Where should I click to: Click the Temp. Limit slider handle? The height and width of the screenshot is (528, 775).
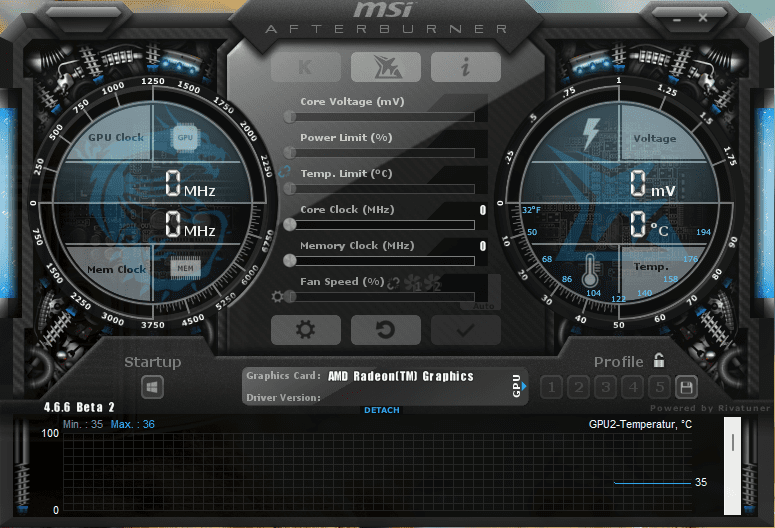[290, 188]
